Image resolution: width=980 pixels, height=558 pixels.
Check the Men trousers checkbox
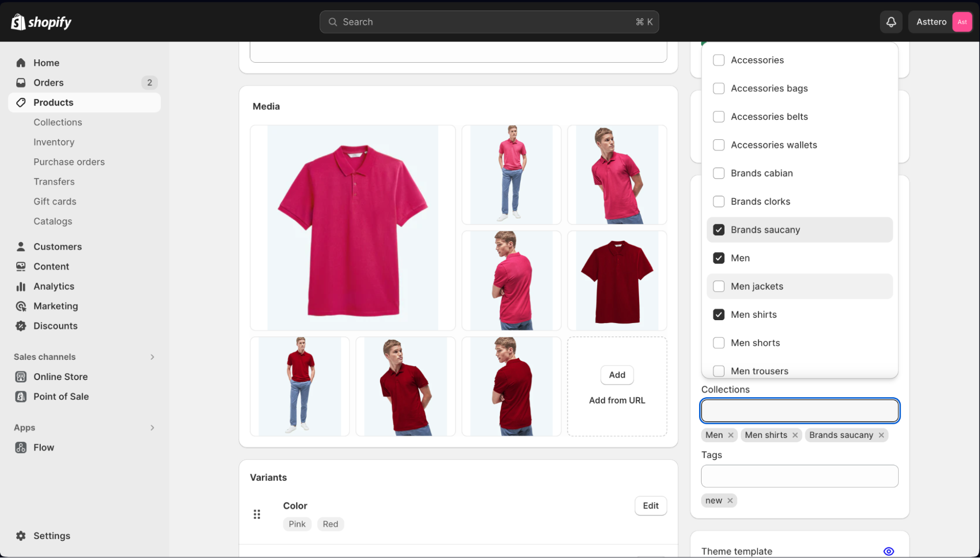tap(719, 371)
